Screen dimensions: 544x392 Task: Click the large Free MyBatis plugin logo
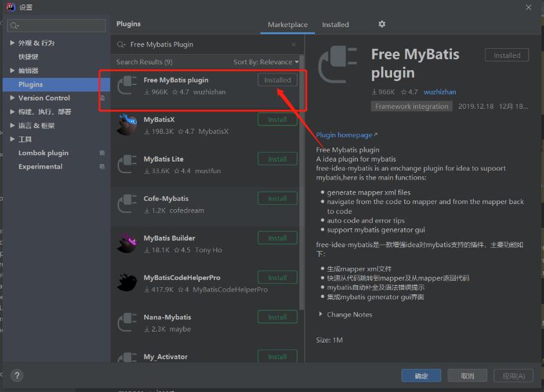337,64
